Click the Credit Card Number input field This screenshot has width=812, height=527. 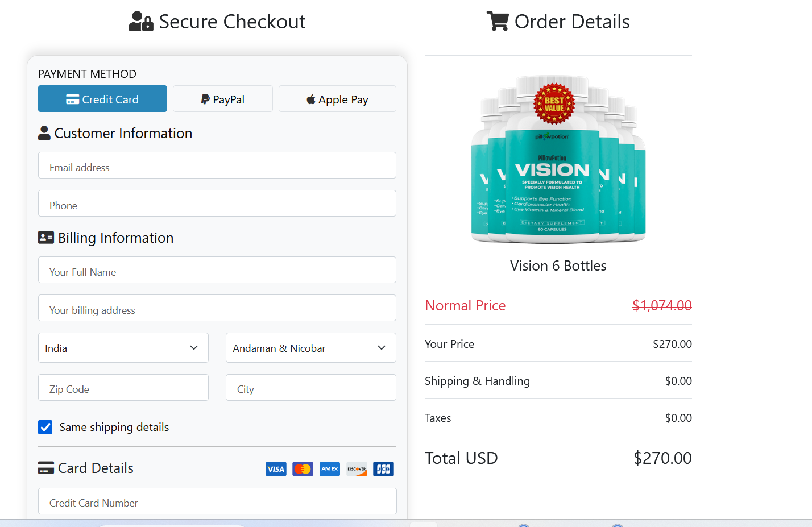217,501
